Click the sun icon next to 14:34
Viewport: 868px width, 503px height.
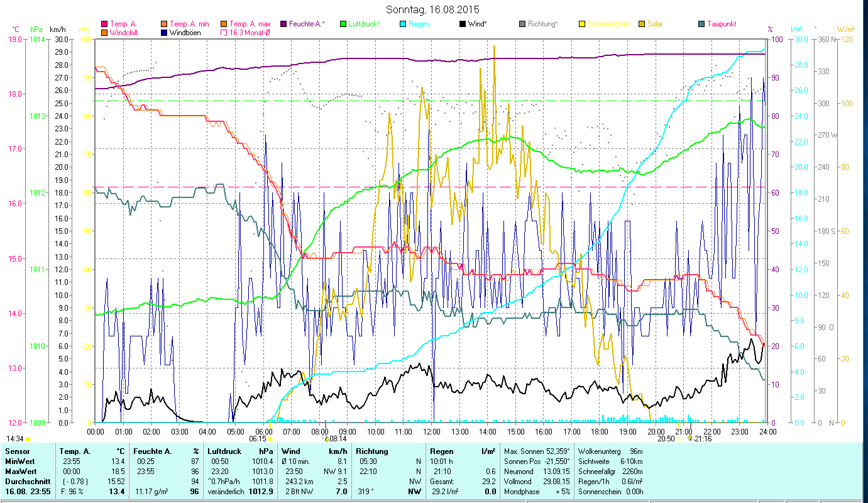pos(28,439)
